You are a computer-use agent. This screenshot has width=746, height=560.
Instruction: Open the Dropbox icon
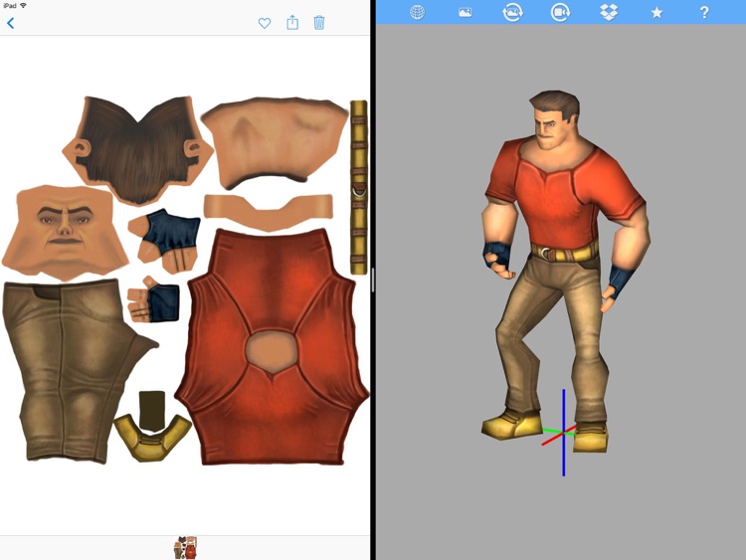point(609,12)
